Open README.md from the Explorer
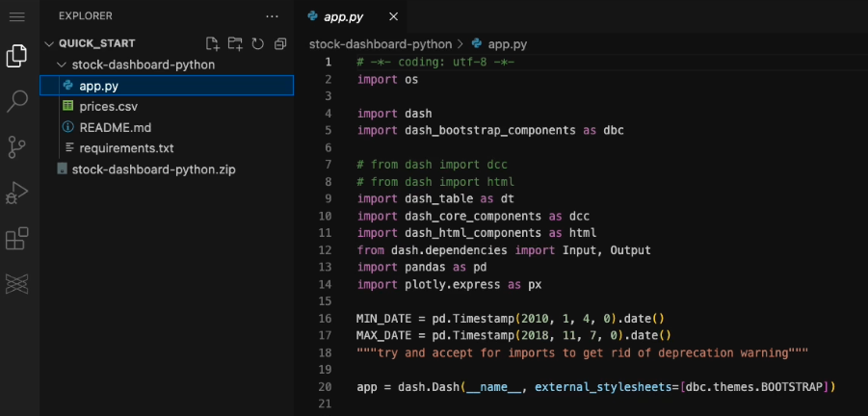Screen dimensions: 868x416 (115, 127)
